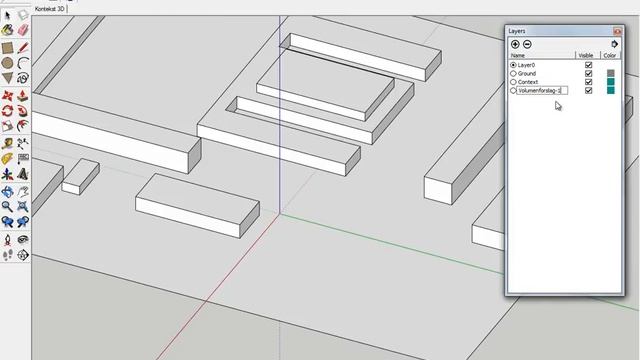Image resolution: width=640 pixels, height=360 pixels.
Task: Activate the Freehand scribble tool
Action: click(x=23, y=78)
